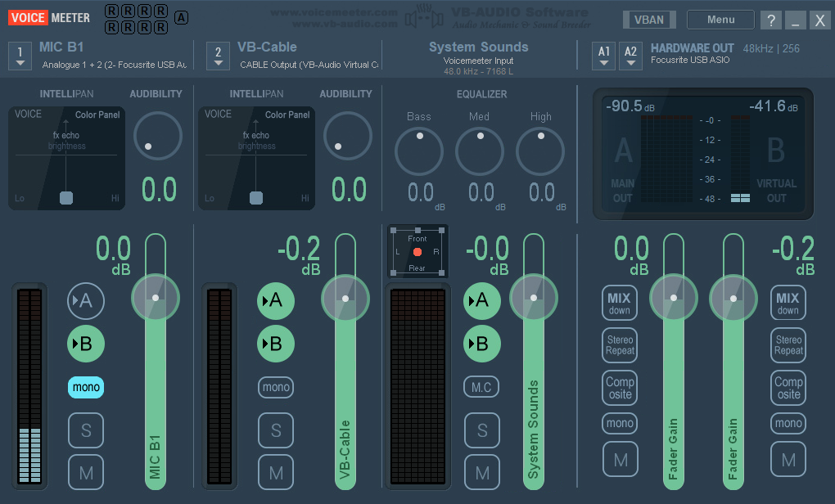Solo the MIC B1 strip
Viewport: 835px width, 504px height.
[86, 430]
